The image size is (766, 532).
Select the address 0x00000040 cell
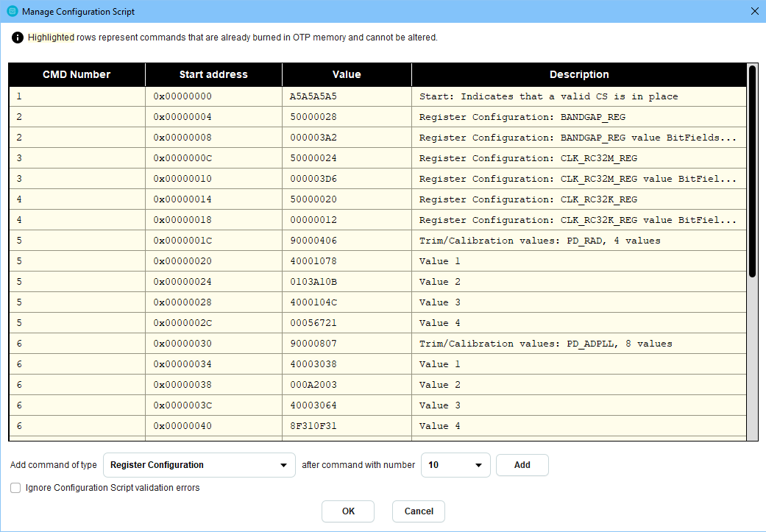pos(213,425)
